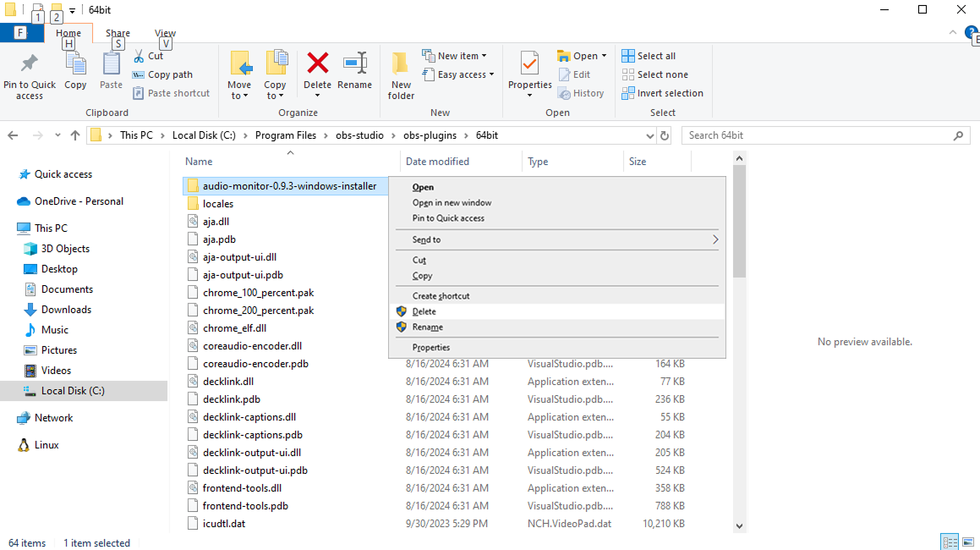Switch to details view icon in status bar
Viewport: 980px width, 550px height.
pos(950,542)
